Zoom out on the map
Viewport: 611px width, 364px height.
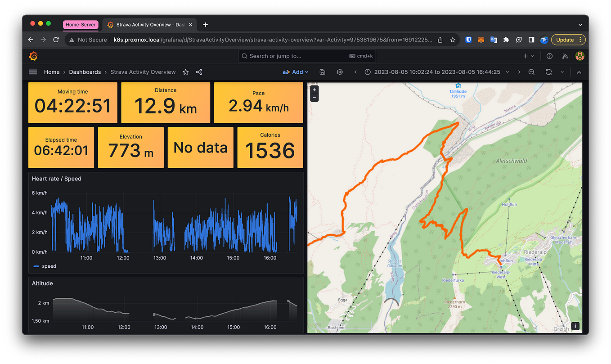[314, 97]
